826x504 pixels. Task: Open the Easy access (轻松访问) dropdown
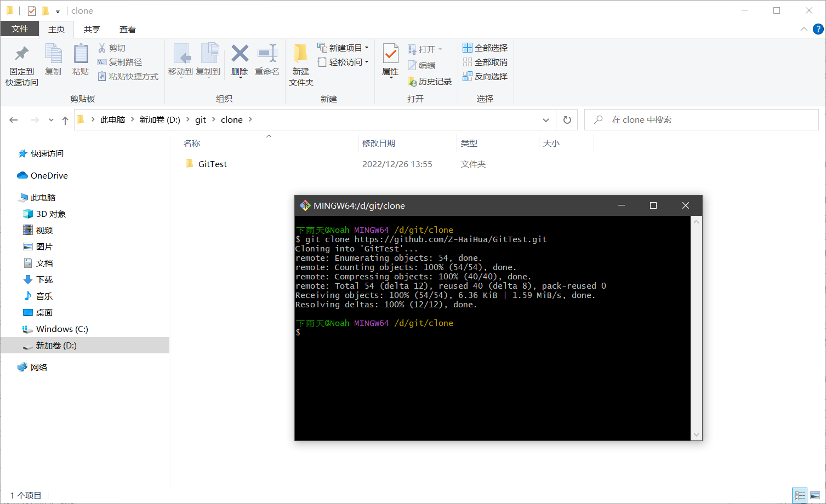pos(343,62)
